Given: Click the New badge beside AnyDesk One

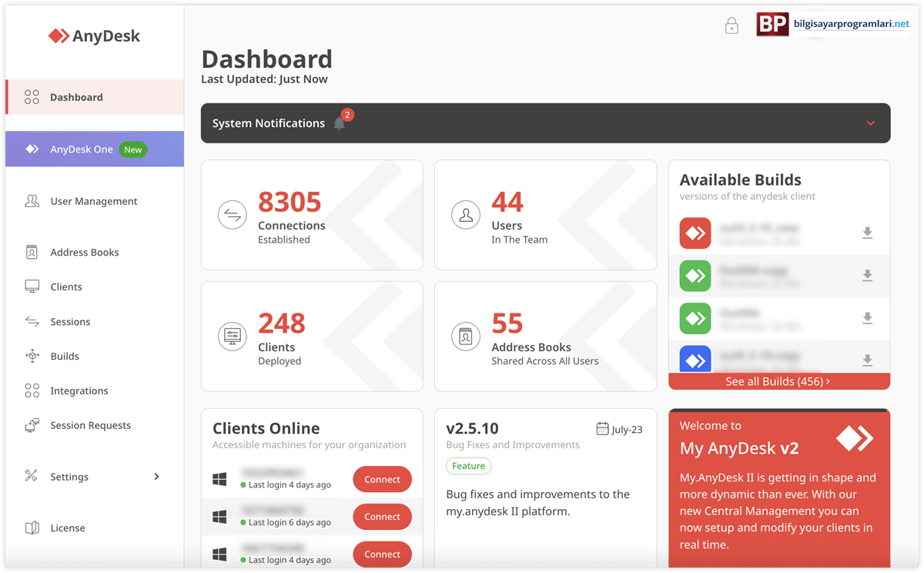Looking at the screenshot, I should tap(133, 149).
